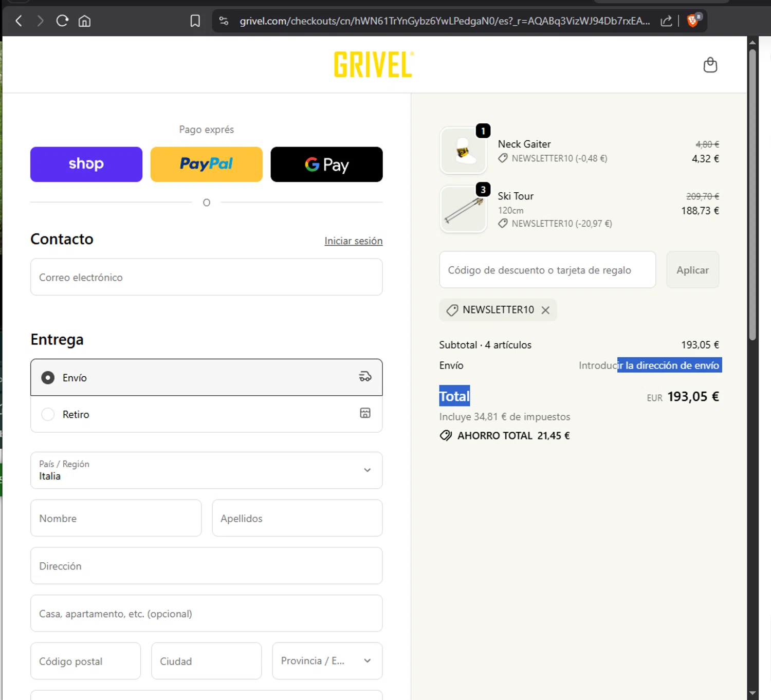Open site settings icon in address bar

pos(224,21)
